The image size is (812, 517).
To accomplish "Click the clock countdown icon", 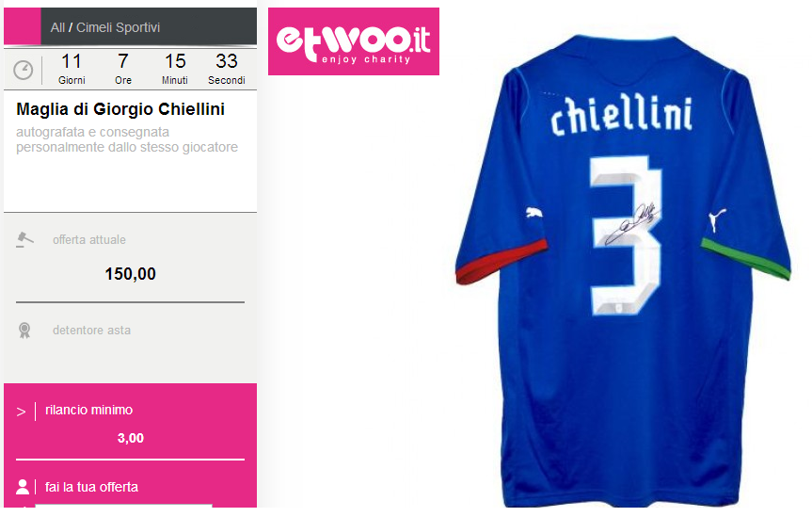I will [x=24, y=70].
